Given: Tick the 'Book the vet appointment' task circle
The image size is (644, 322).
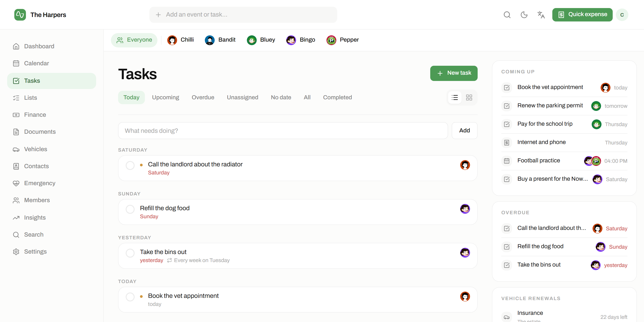Looking at the screenshot, I should [130, 297].
